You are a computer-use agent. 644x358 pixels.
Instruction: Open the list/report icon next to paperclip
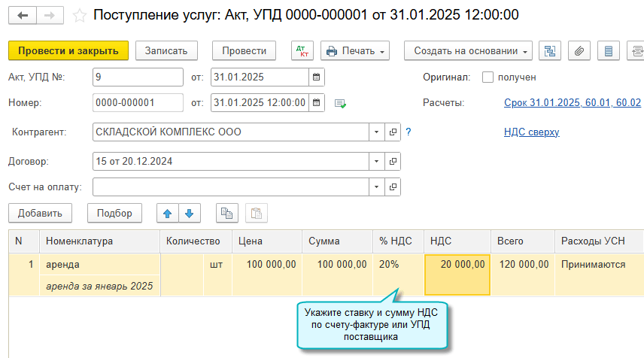point(609,51)
